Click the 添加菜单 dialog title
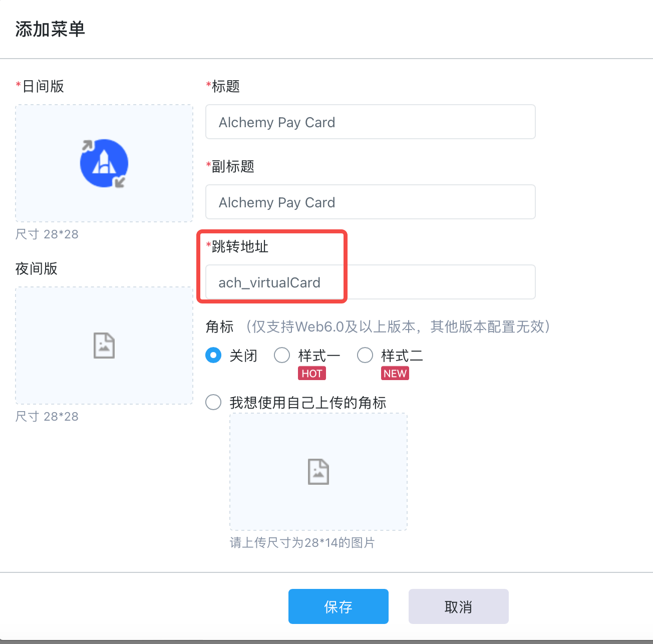 (50, 29)
